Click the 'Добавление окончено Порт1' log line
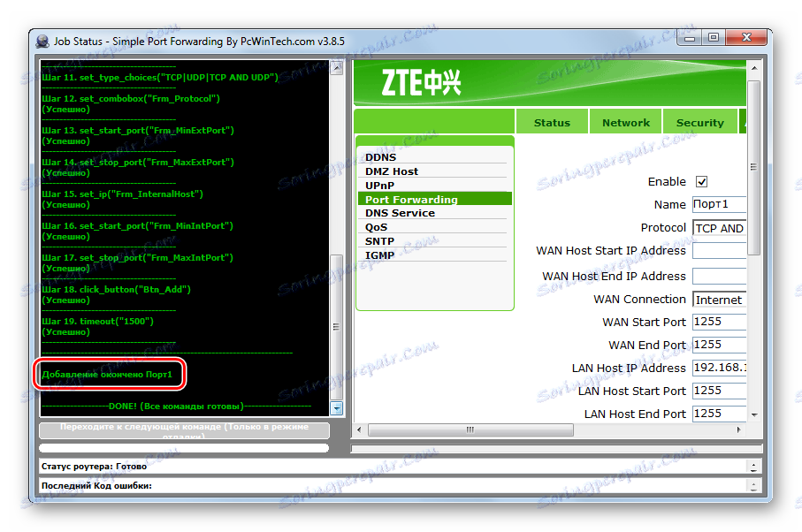 click(x=107, y=374)
